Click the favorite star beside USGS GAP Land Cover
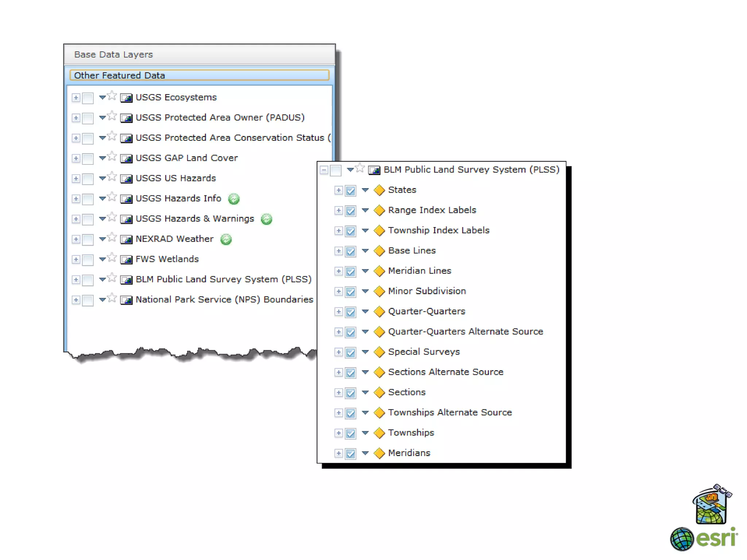Viewport: 747px width, 560px height. (112, 156)
